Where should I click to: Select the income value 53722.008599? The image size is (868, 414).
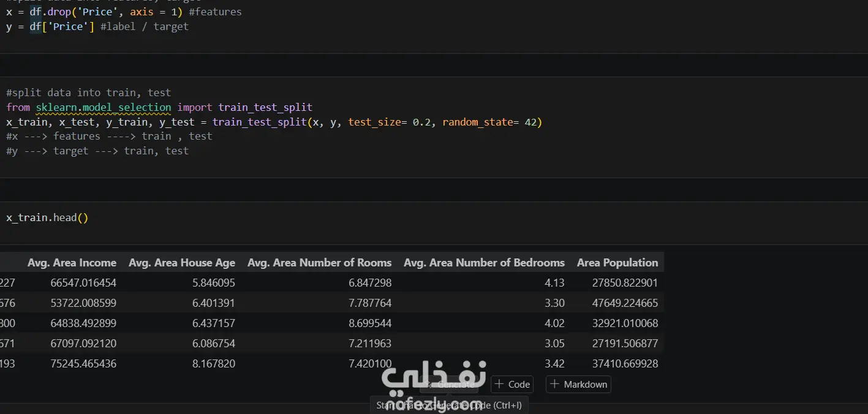83,303
